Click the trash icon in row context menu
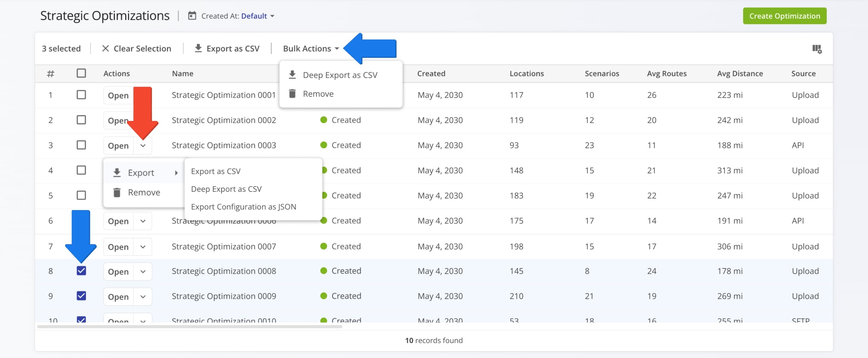 coord(117,192)
